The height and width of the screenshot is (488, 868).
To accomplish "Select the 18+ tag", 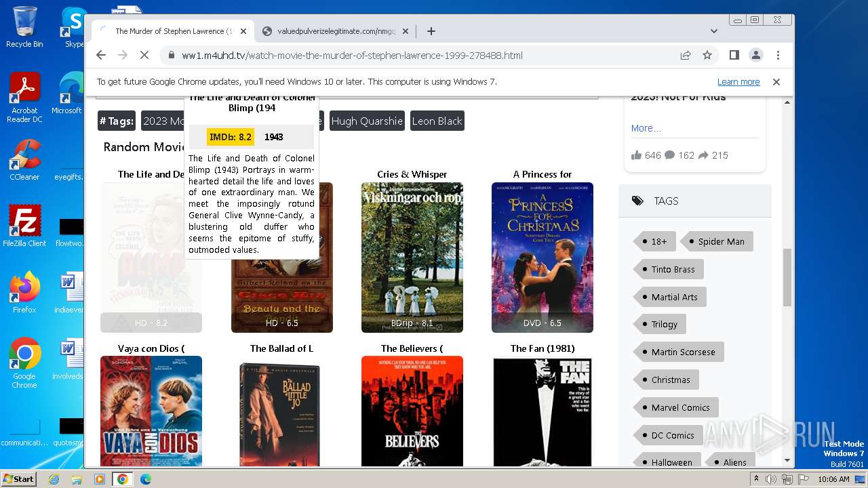I will click(x=654, y=241).
